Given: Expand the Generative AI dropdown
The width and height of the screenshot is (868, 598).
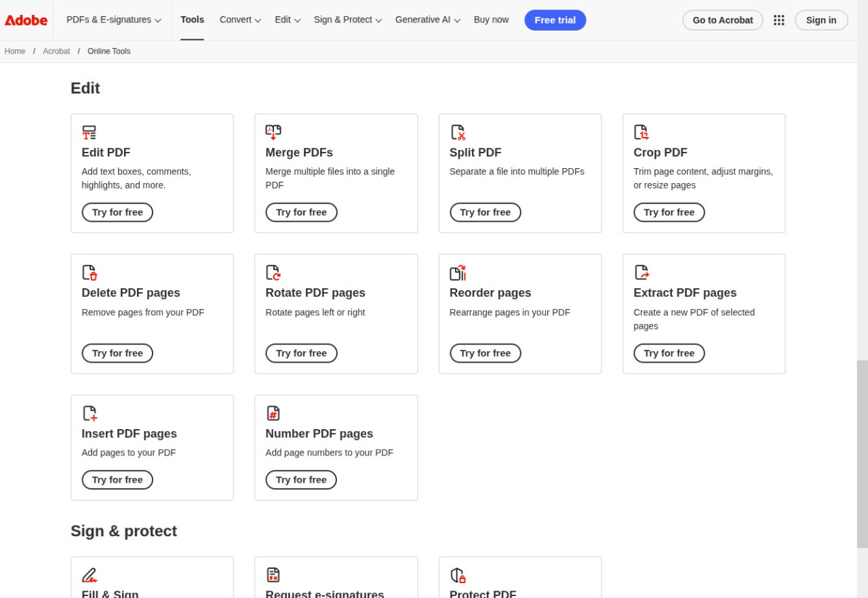Looking at the screenshot, I should point(427,20).
